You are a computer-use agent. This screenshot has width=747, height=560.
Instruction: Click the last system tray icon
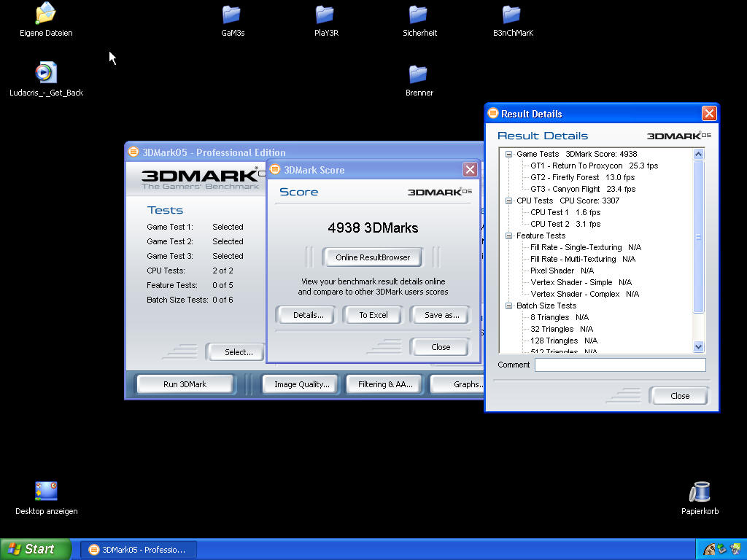coord(735,550)
